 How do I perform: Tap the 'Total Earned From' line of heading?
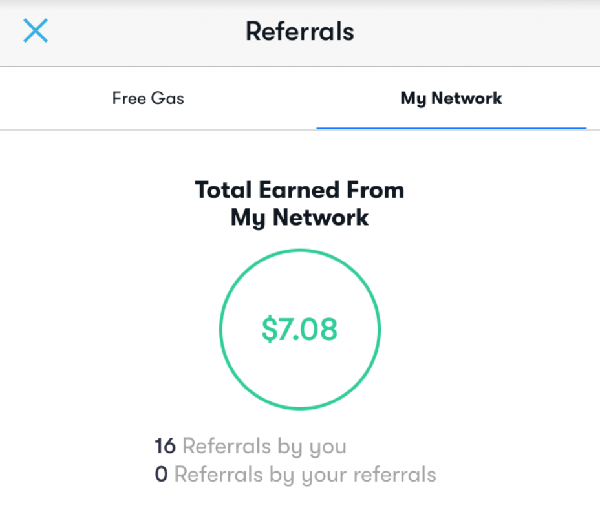(300, 190)
